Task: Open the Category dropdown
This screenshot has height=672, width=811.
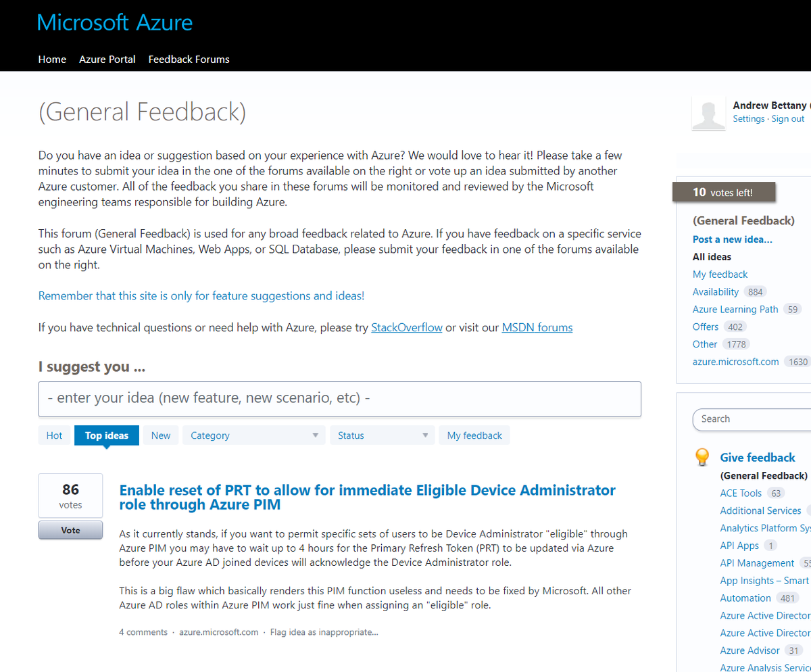Action: coord(253,435)
